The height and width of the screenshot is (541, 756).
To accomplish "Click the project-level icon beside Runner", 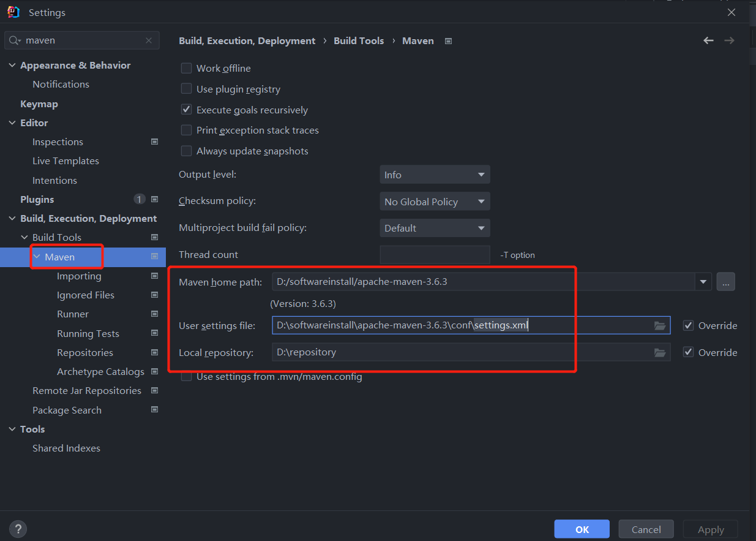I will tap(154, 314).
